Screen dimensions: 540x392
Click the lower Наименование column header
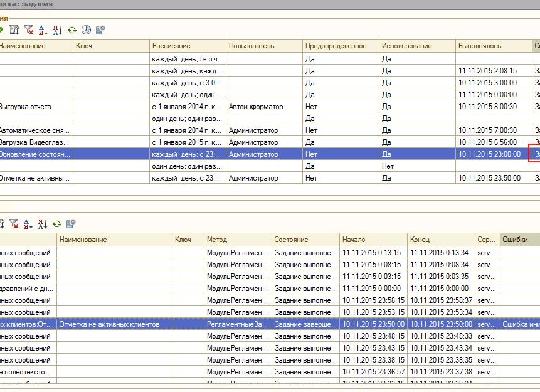coord(114,240)
